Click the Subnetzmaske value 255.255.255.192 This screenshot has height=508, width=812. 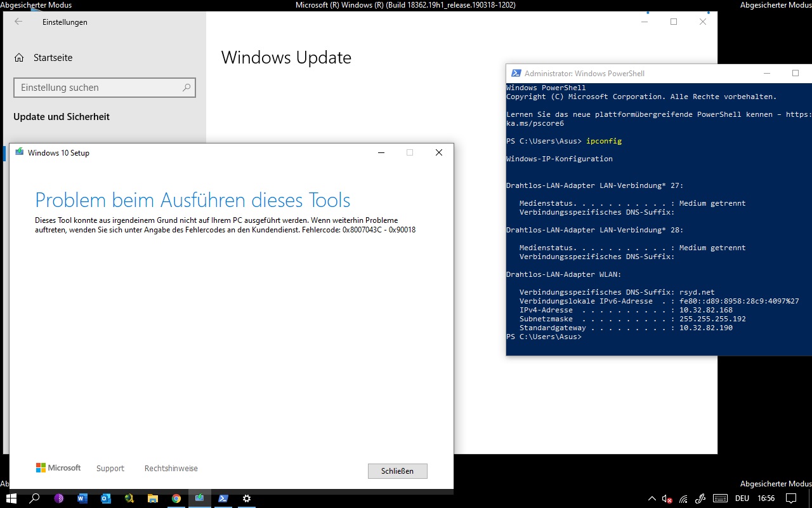point(712,319)
